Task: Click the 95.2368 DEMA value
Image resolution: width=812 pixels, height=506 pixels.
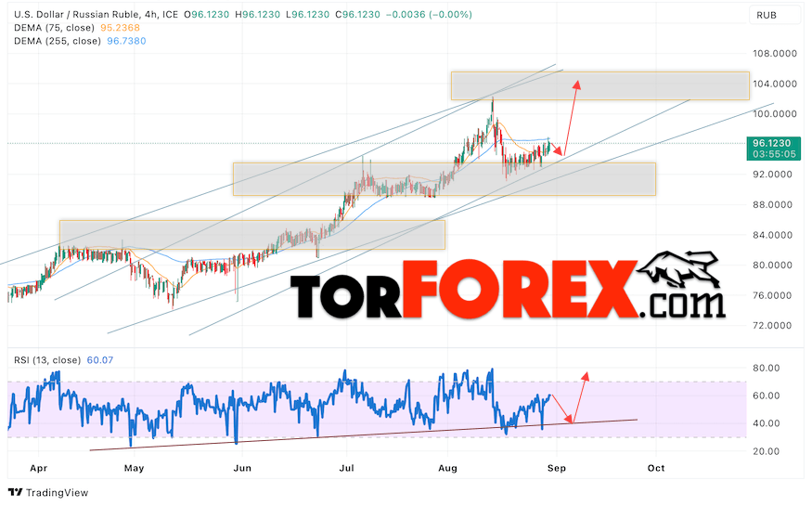Action: coord(120,28)
